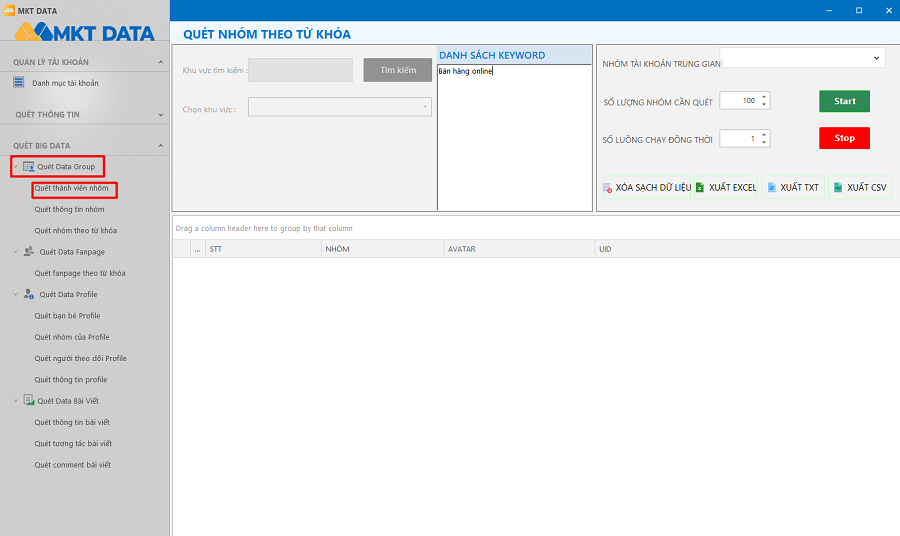This screenshot has width=900, height=536.
Task: Export data with XUẤT TXT icon
Action: 772,188
